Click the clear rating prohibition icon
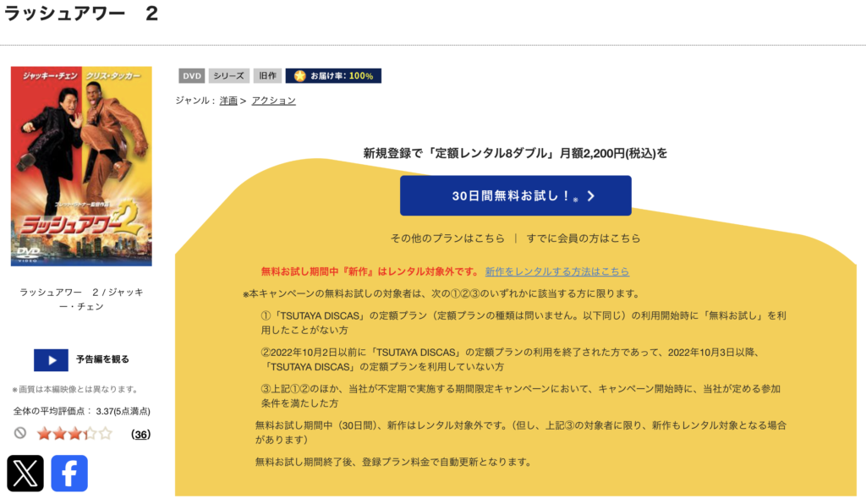This screenshot has width=866, height=504. point(20,433)
